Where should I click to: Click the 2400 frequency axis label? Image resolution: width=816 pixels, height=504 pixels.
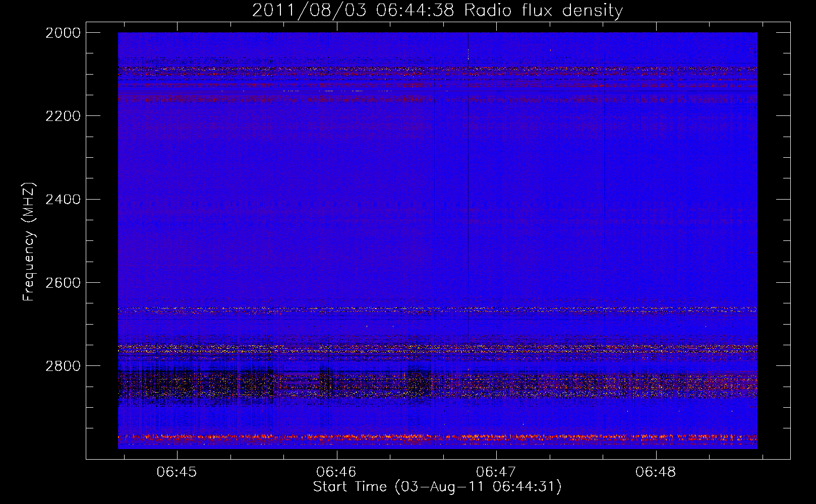[x=63, y=200]
